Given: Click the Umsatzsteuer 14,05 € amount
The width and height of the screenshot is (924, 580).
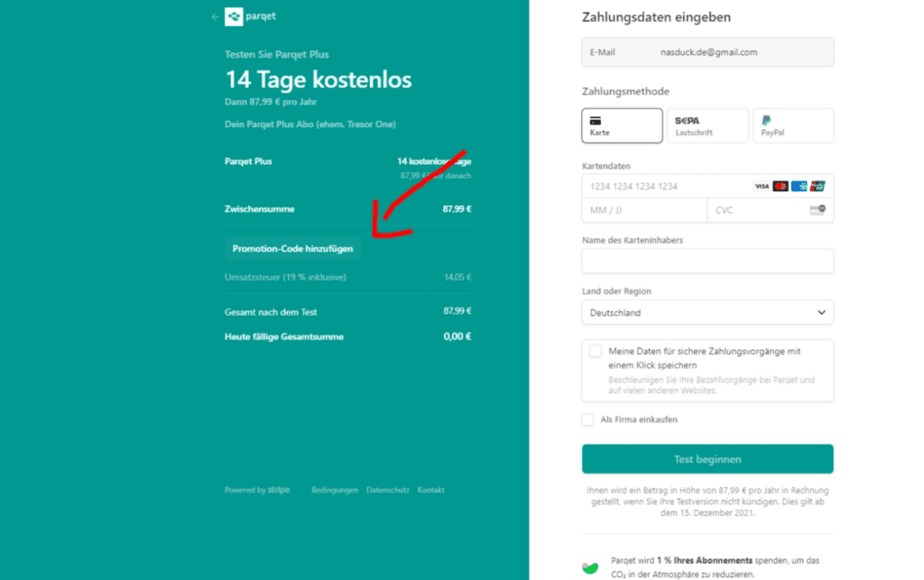Looking at the screenshot, I should click(457, 277).
